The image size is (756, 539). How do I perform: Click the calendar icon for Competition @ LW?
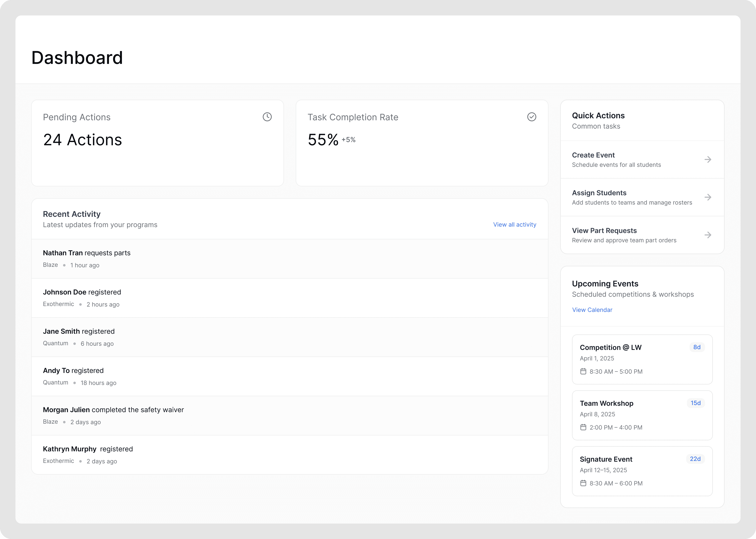pyautogui.click(x=584, y=371)
